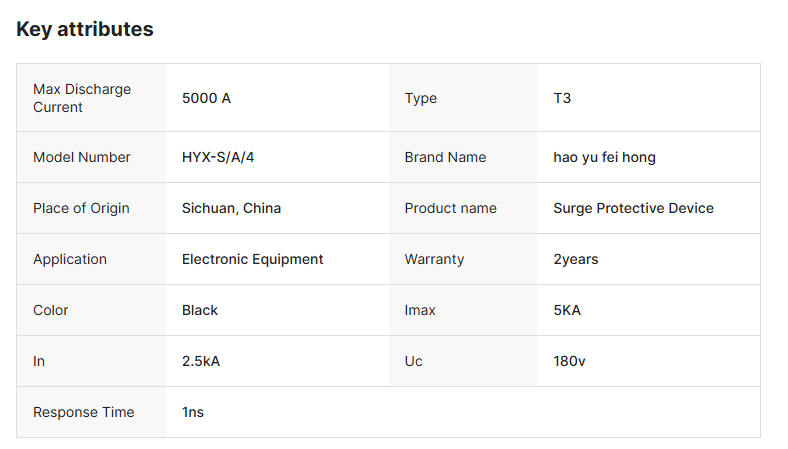Click the 2.5kA value cell
The height and width of the screenshot is (449, 788).
coord(201,361)
